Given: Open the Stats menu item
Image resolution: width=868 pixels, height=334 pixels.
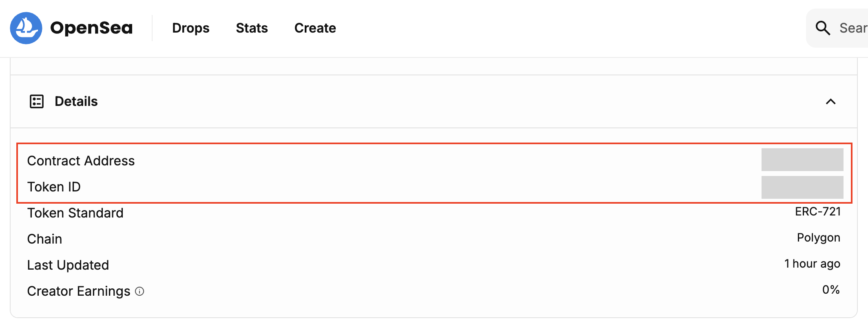Looking at the screenshot, I should [252, 28].
